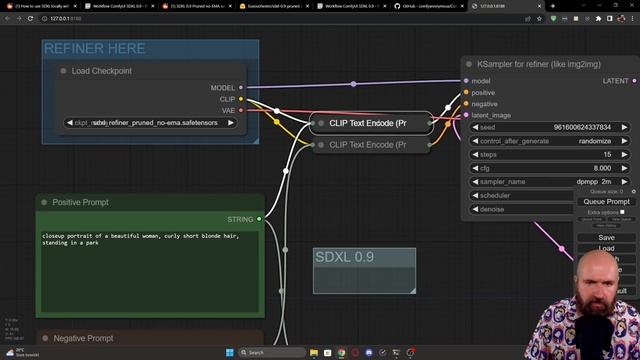Open the control_after_generate randomize dropdown
Viewport: 640px width, 360px height.
pyautogui.click(x=550, y=141)
